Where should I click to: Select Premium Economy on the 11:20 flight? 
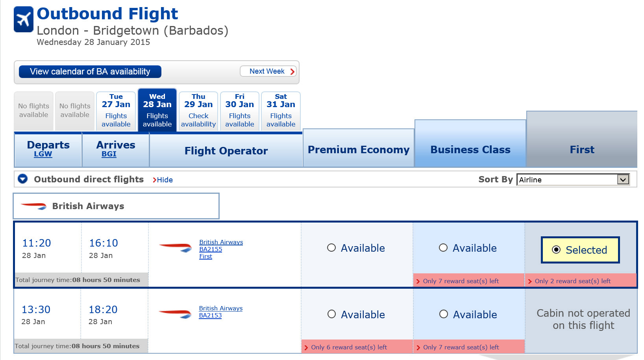(x=331, y=248)
